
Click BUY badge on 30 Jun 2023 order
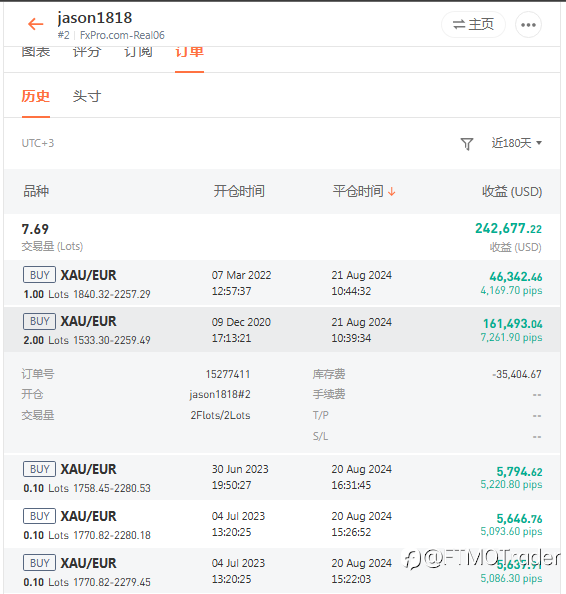point(39,469)
